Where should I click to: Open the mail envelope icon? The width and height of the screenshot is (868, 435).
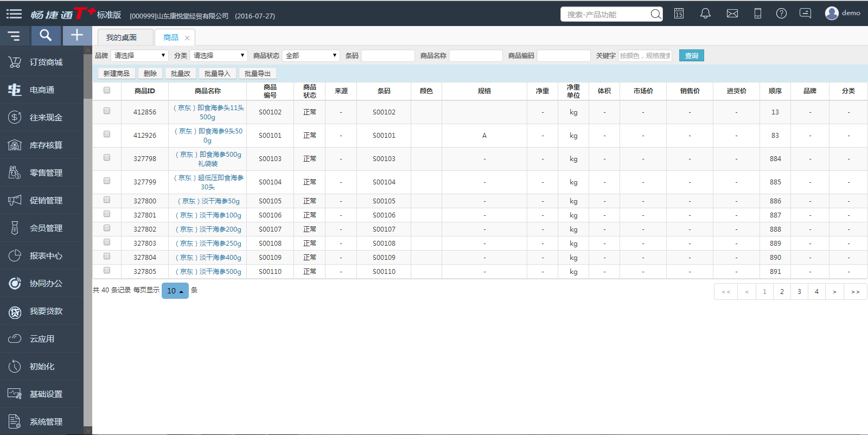pyautogui.click(x=732, y=14)
